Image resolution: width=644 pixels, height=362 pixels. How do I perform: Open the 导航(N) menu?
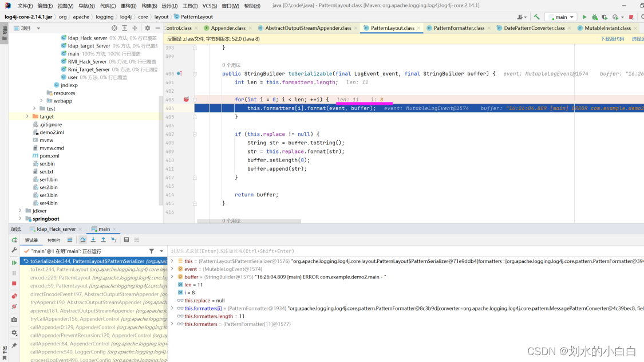[86, 6]
